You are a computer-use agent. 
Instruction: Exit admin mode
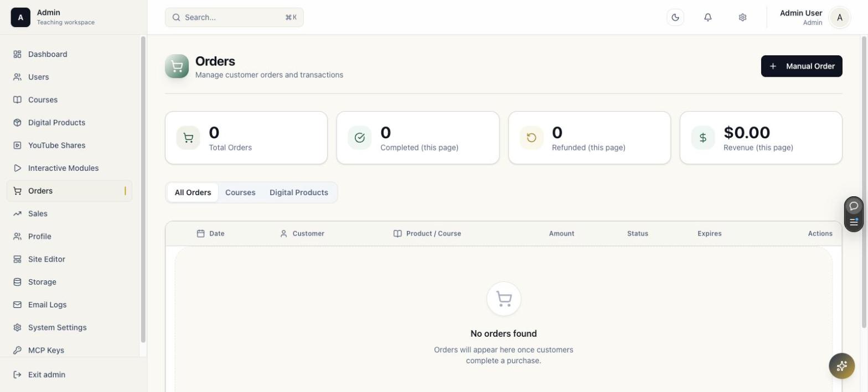pyautogui.click(x=69, y=374)
